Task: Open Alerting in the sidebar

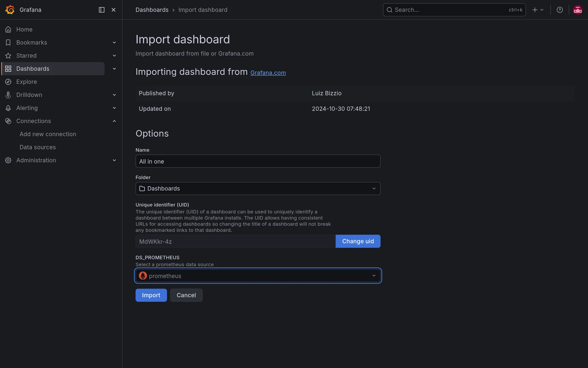Action: (x=27, y=108)
